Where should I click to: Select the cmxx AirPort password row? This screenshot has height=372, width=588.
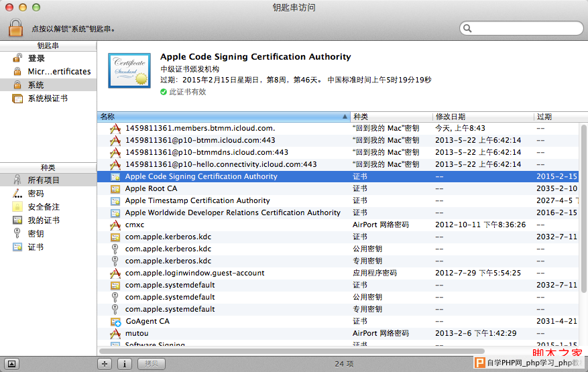pyautogui.click(x=337, y=225)
